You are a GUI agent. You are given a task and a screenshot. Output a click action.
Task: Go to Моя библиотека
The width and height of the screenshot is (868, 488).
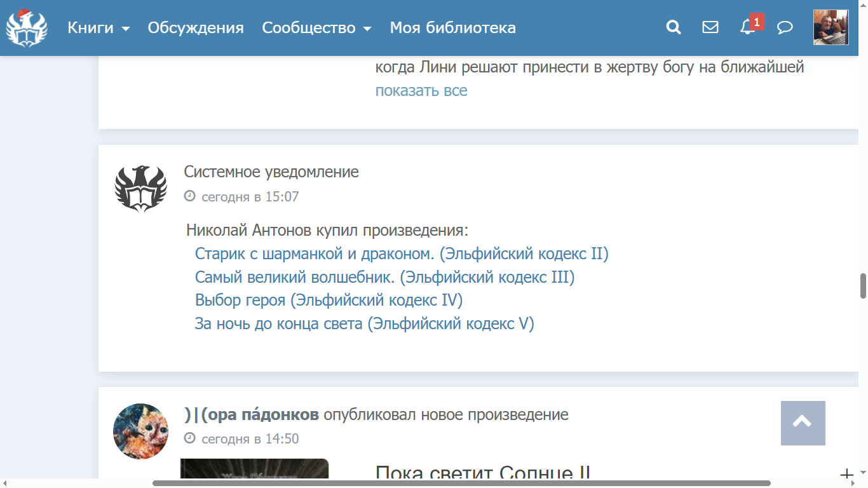(452, 28)
